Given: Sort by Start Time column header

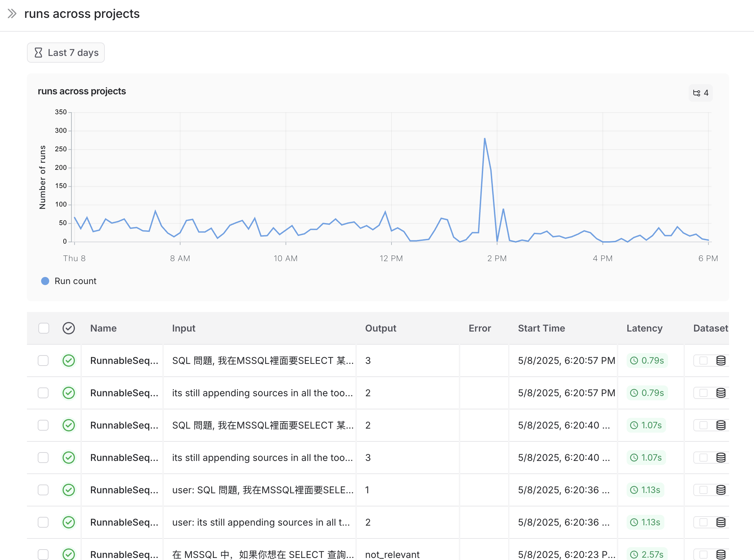Looking at the screenshot, I should click(x=541, y=328).
